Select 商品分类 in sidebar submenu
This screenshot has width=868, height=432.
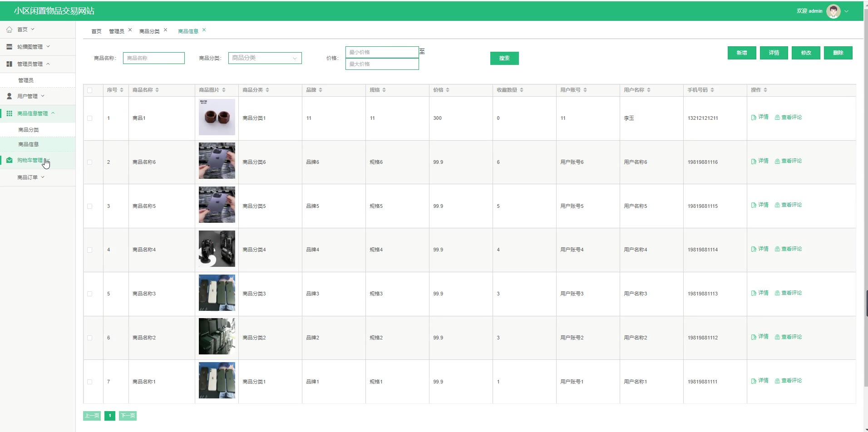tap(29, 130)
